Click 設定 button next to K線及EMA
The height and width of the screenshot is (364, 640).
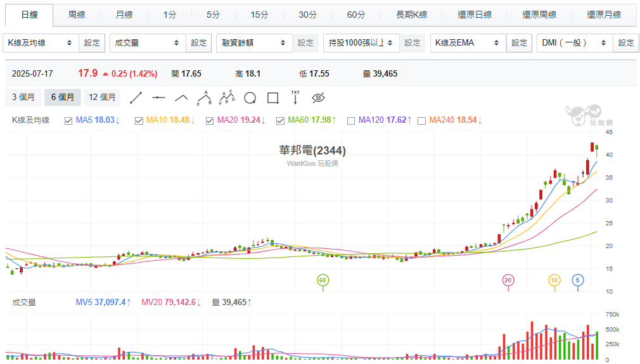point(519,43)
